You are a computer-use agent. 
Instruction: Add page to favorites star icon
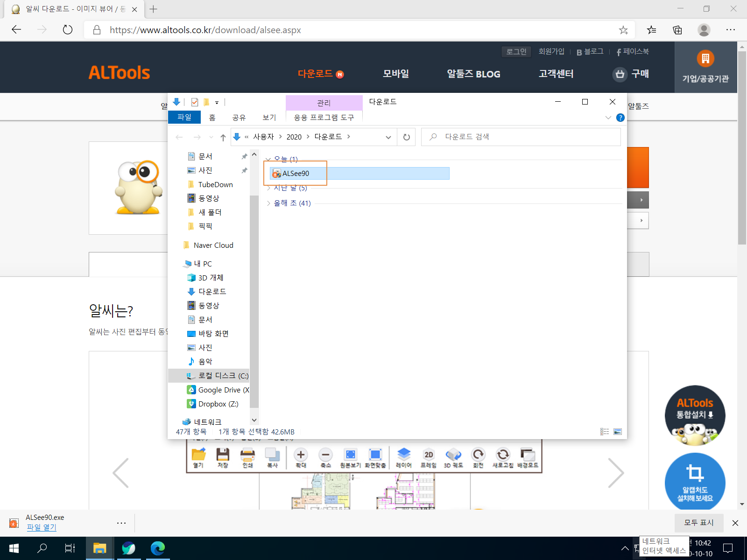pyautogui.click(x=623, y=30)
